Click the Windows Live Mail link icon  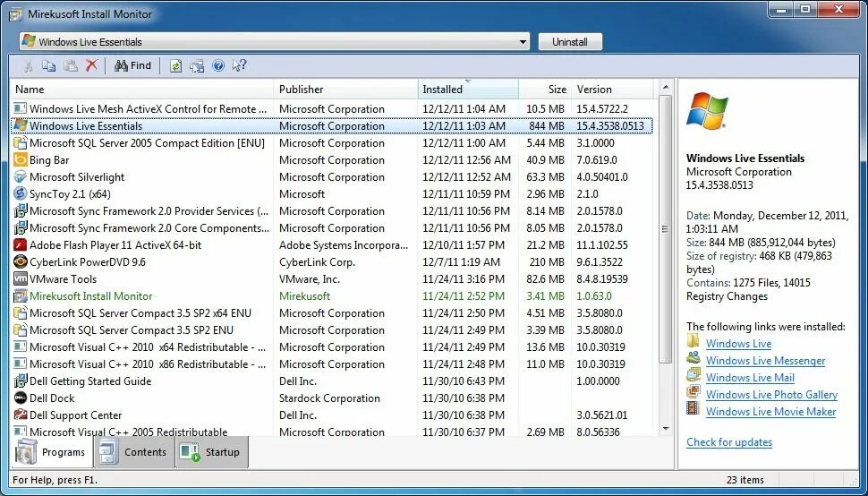pyautogui.click(x=694, y=375)
